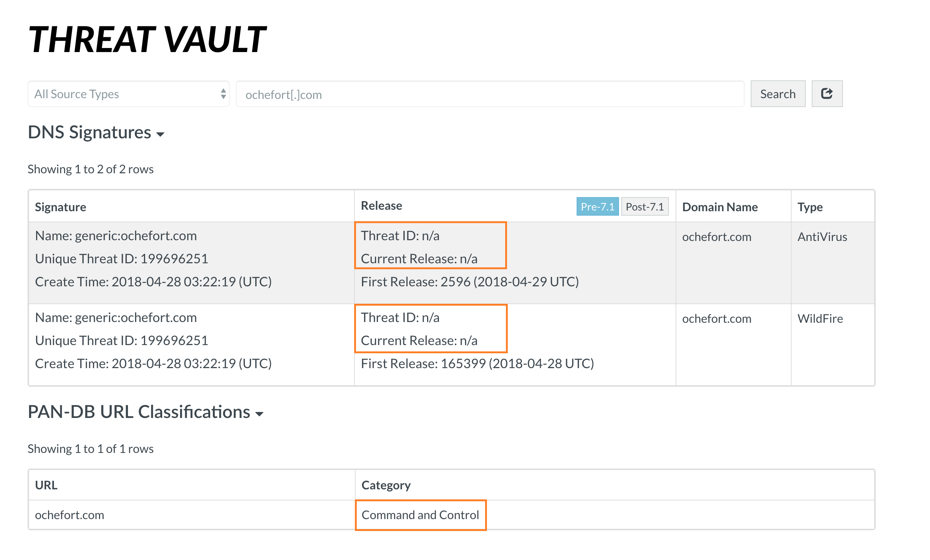Click the Search button
The image size is (930, 560).
[778, 93]
